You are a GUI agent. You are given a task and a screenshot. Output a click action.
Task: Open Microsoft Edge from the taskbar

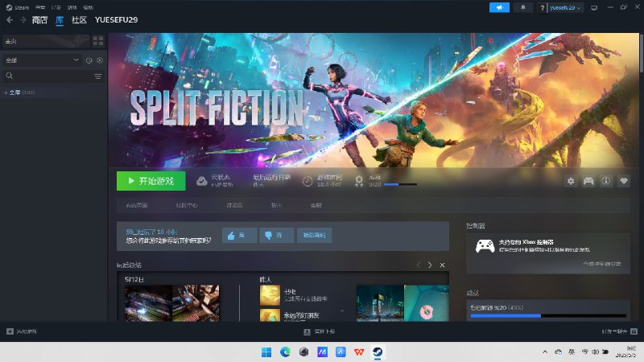tap(285, 352)
